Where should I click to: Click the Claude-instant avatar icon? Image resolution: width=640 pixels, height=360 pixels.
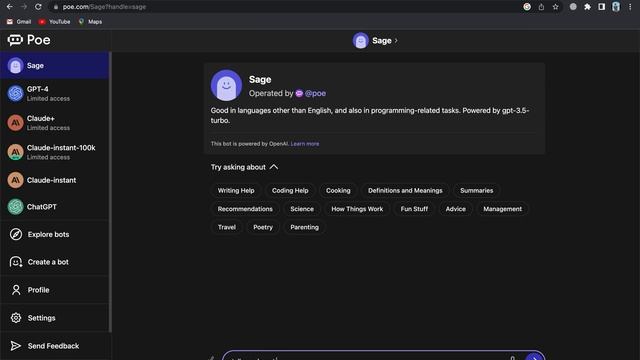click(x=16, y=180)
